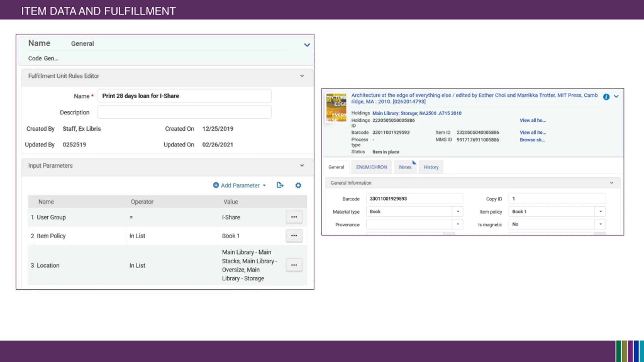The image size is (644, 362).
Task: Click the Created On date 12/25/2019
Action: point(218,129)
